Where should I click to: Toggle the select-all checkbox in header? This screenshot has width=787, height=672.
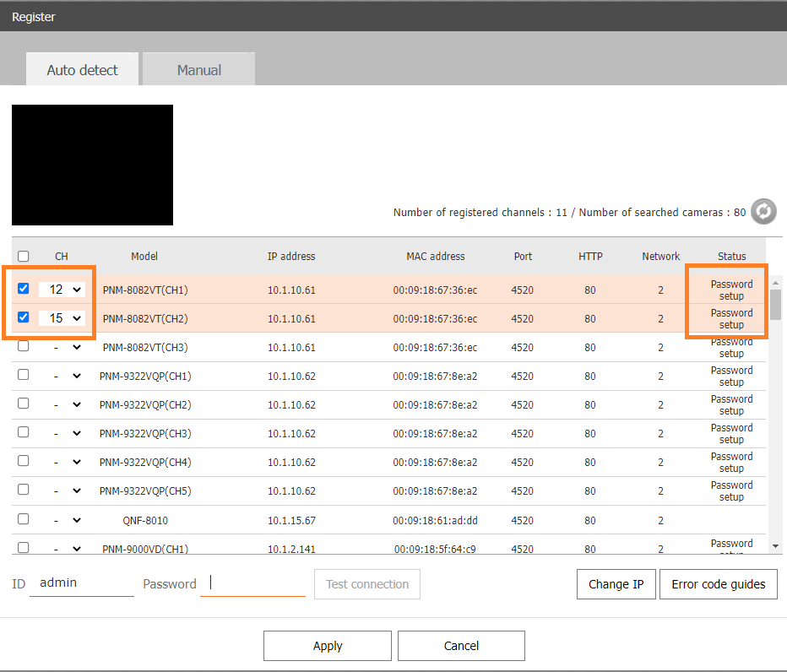pyautogui.click(x=24, y=257)
